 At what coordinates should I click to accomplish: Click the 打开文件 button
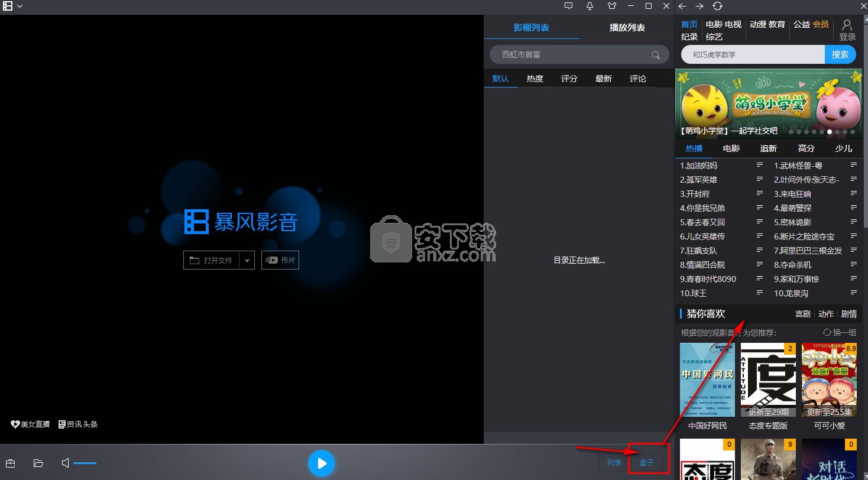tap(211, 260)
